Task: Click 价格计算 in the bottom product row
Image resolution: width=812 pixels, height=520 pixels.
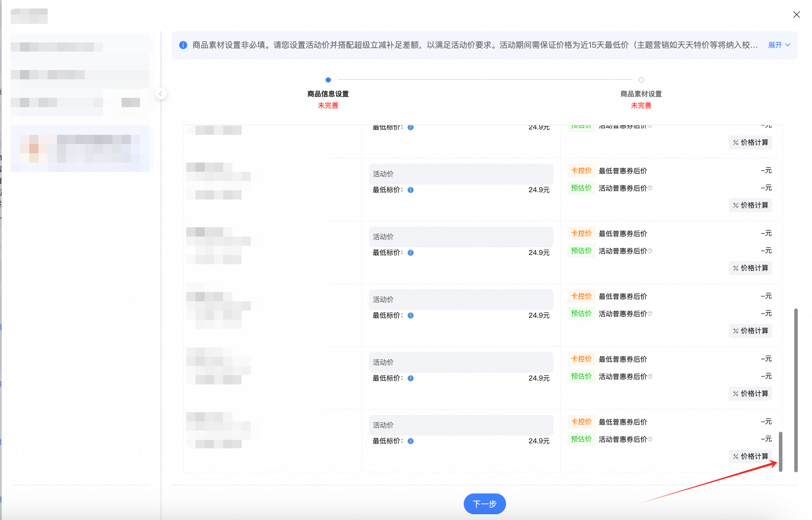Action: (750, 456)
